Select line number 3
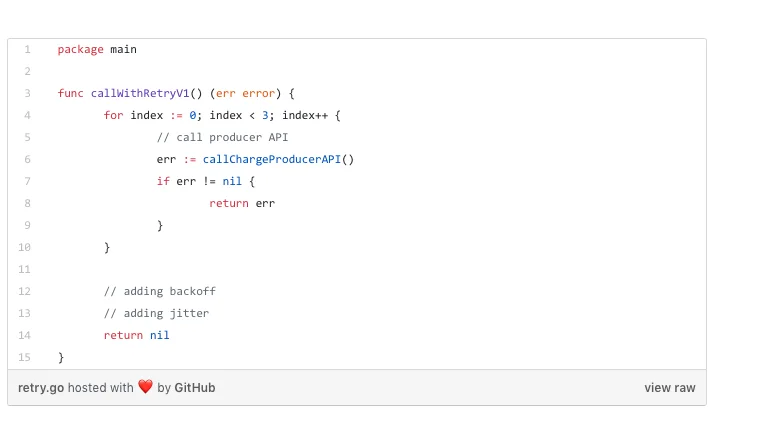This screenshot has width=773, height=438. (x=27, y=93)
